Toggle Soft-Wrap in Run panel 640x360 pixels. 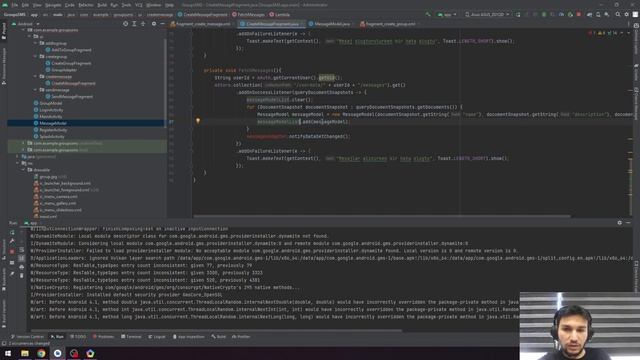point(22,250)
